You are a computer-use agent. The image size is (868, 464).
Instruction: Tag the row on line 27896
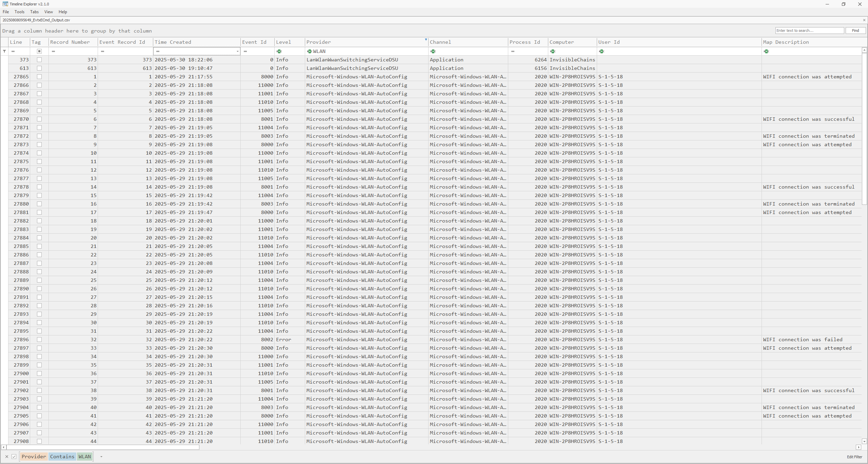coord(39,340)
